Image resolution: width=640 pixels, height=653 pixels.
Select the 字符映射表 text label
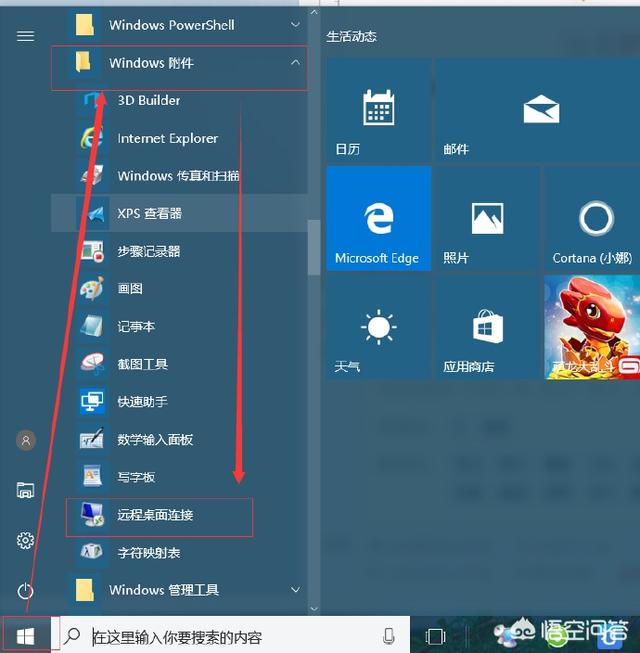tap(149, 553)
